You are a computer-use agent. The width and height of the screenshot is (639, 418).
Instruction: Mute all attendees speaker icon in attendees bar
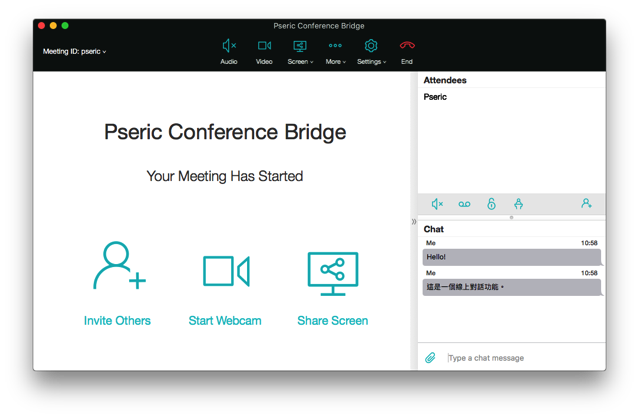point(437,204)
